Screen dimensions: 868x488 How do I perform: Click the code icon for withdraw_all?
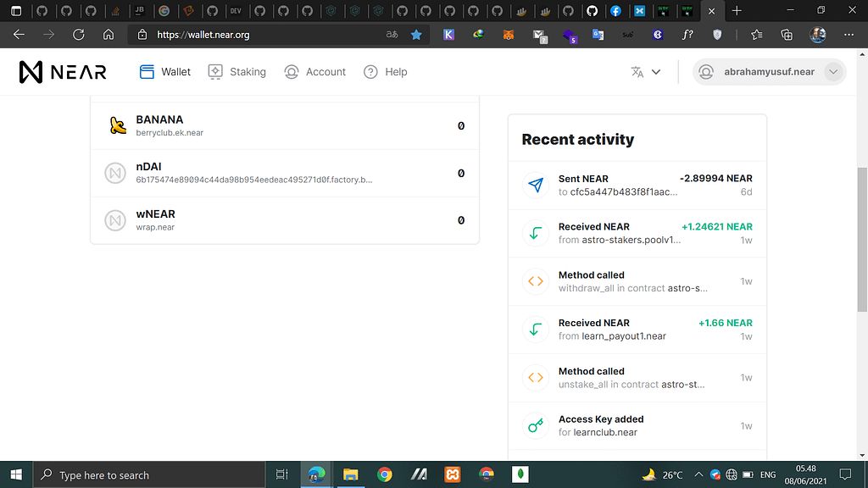pos(536,281)
